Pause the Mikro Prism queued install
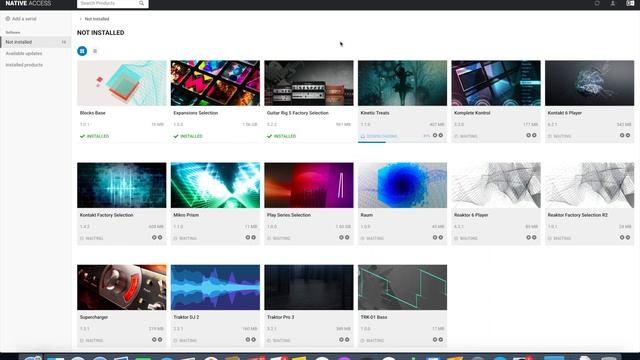This screenshot has width=640, height=360. (248, 238)
